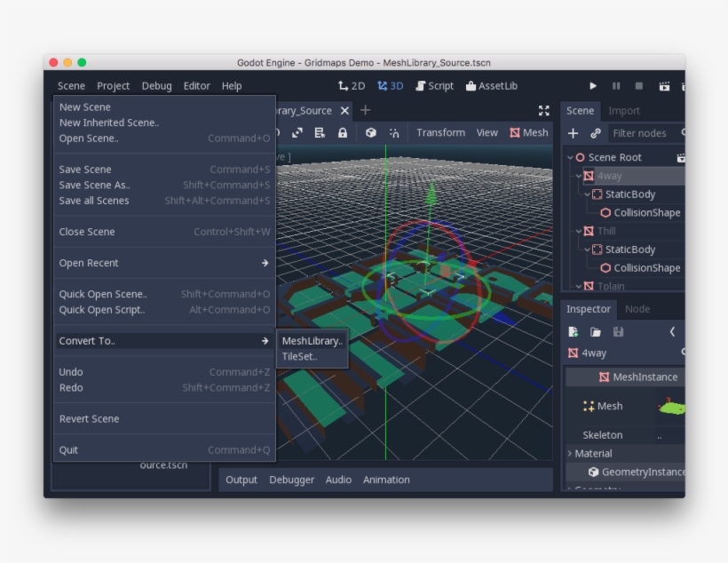Select the Scene Root node
Screen dimensions: 728x563
click(614, 157)
